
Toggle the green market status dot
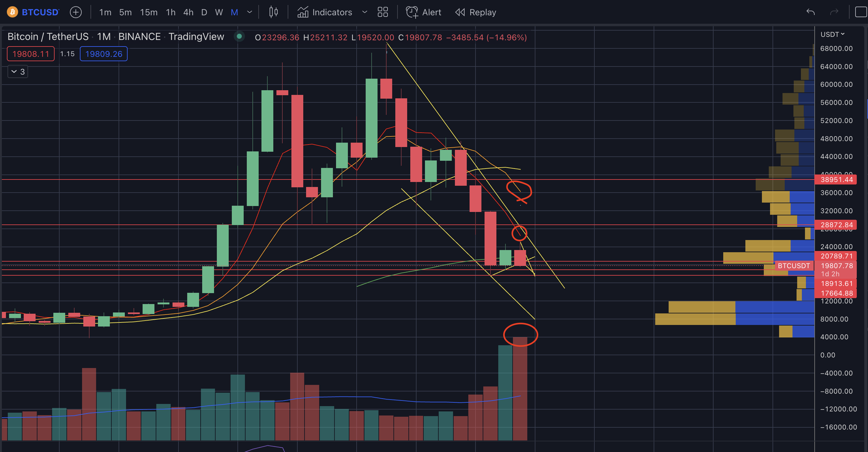coord(239,37)
